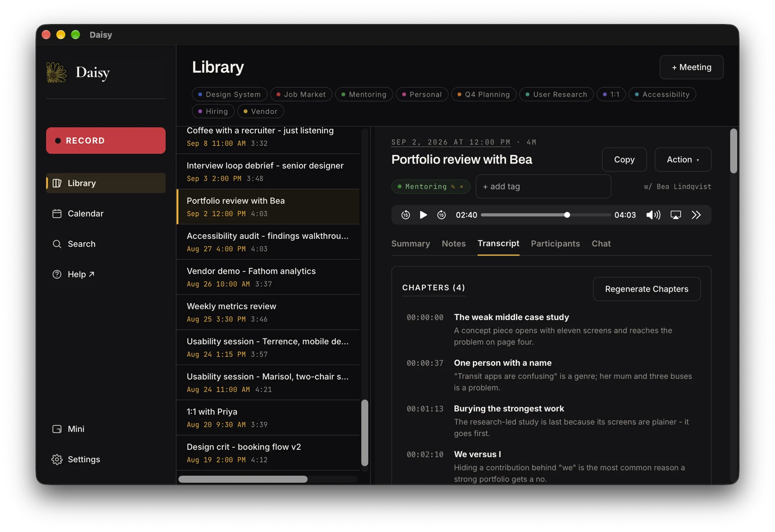775x532 pixels.
Task: Click the meeting list horizontal scrollbar
Action: pyautogui.click(x=243, y=479)
